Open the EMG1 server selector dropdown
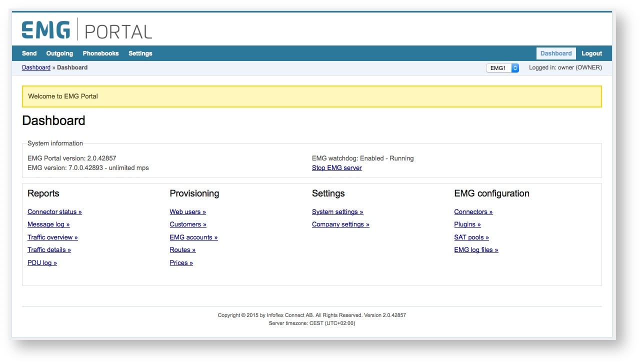The width and height of the screenshot is (640, 364). pos(498,67)
